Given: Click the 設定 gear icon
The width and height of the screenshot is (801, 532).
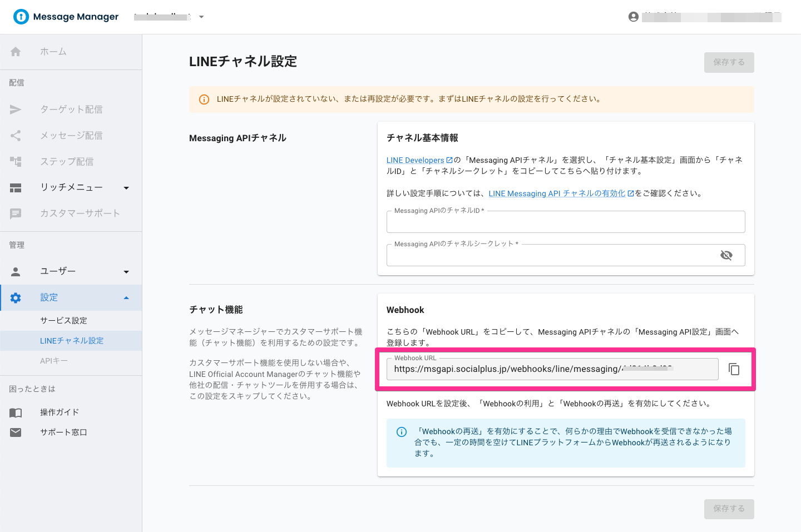Looking at the screenshot, I should click(x=16, y=298).
